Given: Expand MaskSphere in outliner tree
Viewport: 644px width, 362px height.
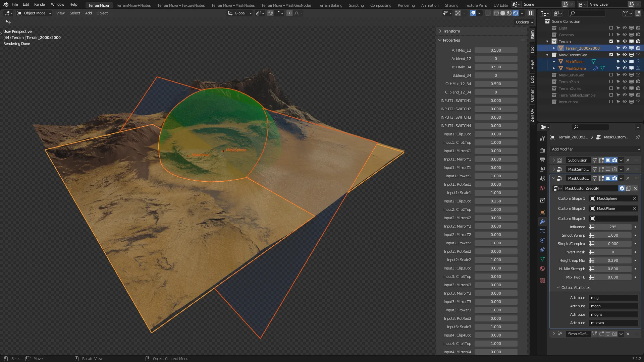Looking at the screenshot, I should tap(554, 68).
